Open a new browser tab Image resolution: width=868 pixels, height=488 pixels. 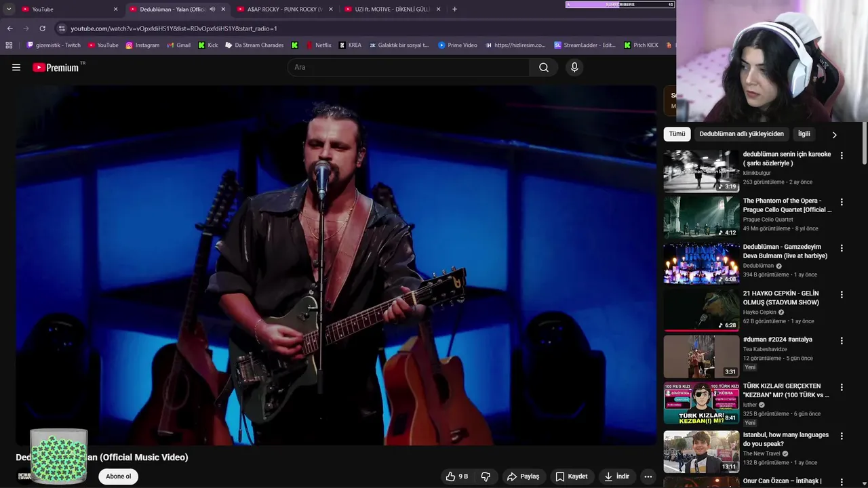pyautogui.click(x=454, y=9)
